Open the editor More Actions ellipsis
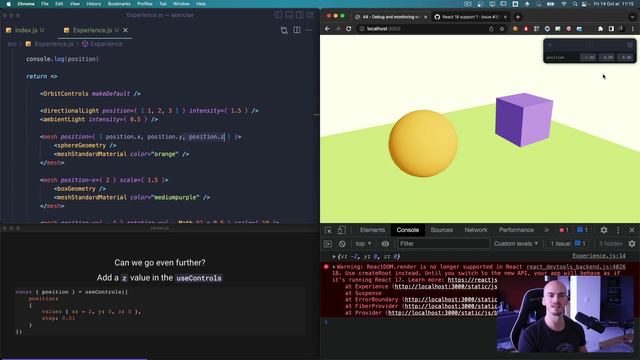640x360 pixels. click(x=309, y=30)
